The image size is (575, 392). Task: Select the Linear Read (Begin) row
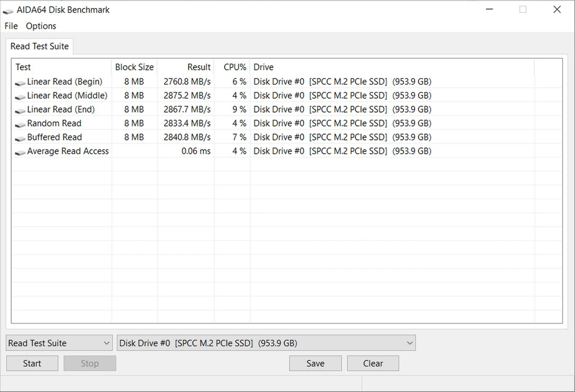[x=287, y=81]
